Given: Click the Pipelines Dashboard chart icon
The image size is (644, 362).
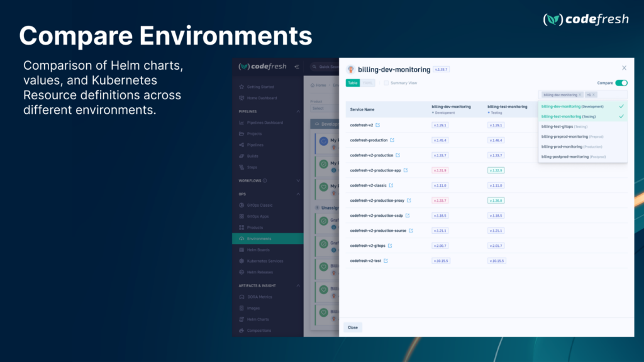Looking at the screenshot, I should tap(241, 123).
